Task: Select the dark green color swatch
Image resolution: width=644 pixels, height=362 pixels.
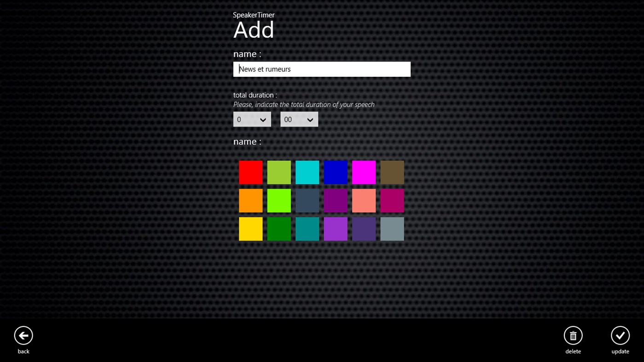Action: 279,229
